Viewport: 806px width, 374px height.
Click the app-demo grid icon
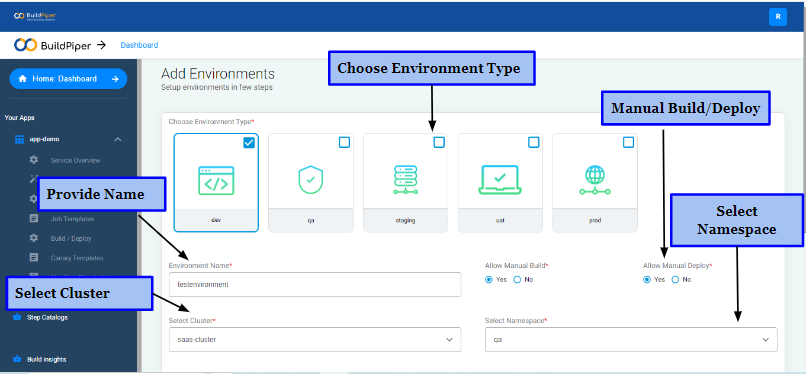coord(19,139)
